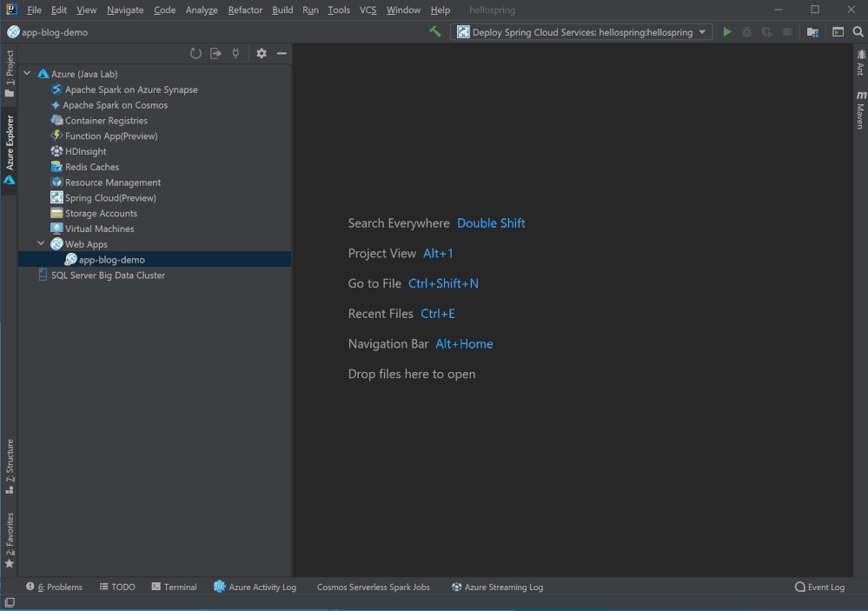Open the Azure Activity Log tab
The width and height of the screenshot is (868, 611).
pyautogui.click(x=255, y=588)
